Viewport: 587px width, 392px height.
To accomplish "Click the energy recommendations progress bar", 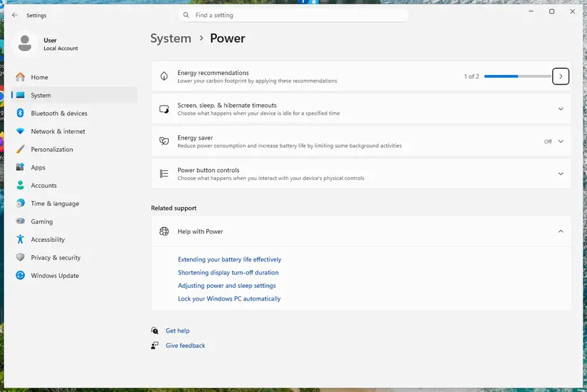I will click(518, 77).
